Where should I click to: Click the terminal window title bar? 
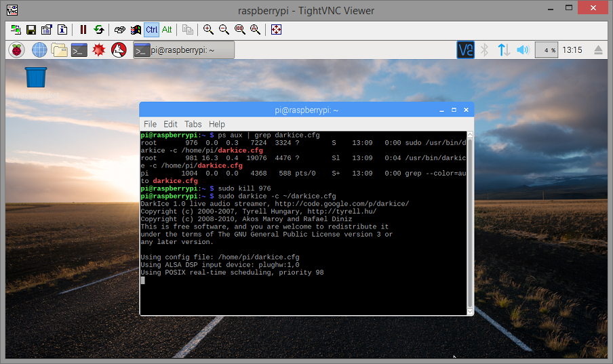click(x=306, y=110)
